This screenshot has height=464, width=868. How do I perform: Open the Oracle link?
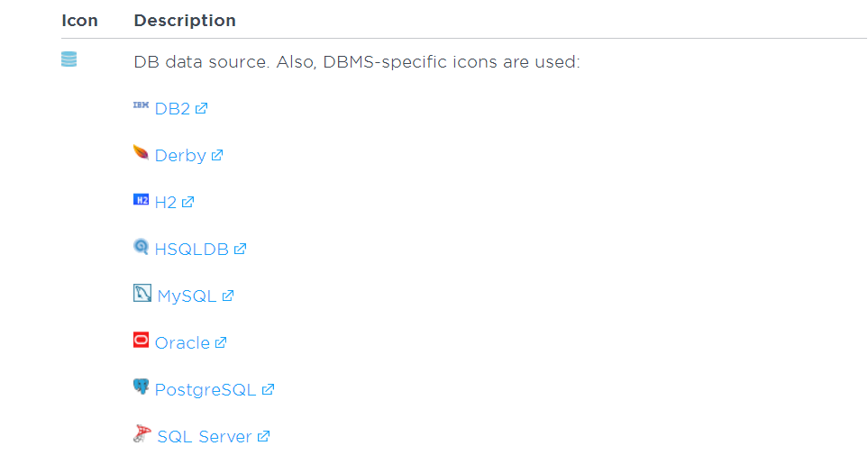click(x=182, y=343)
